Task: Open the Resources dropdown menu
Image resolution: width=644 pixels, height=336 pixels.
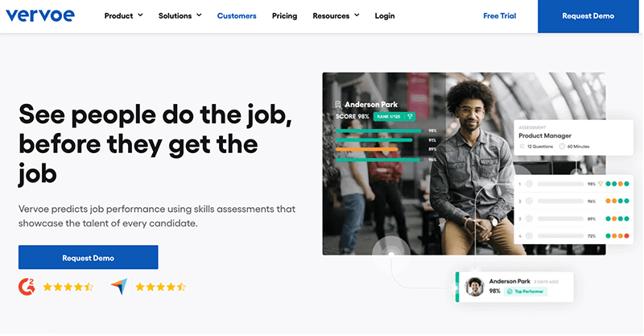Action: click(x=336, y=15)
